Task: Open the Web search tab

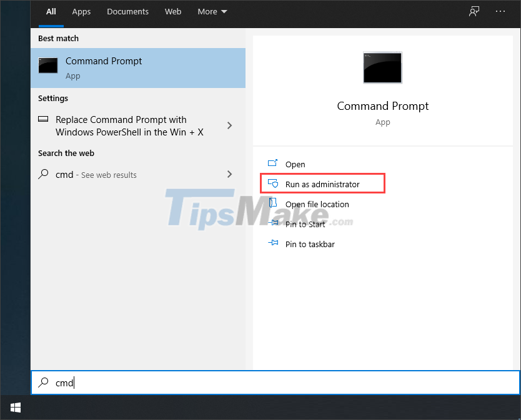Action: pyautogui.click(x=173, y=11)
